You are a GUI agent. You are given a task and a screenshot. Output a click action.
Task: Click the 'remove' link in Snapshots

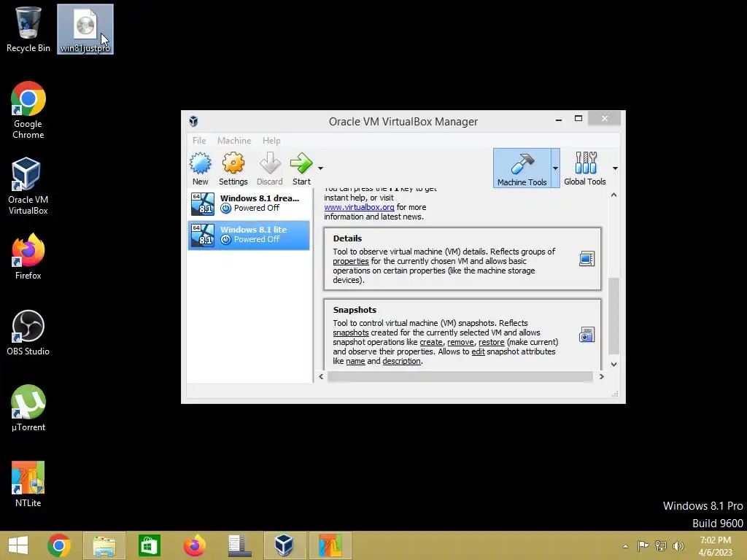(x=461, y=342)
